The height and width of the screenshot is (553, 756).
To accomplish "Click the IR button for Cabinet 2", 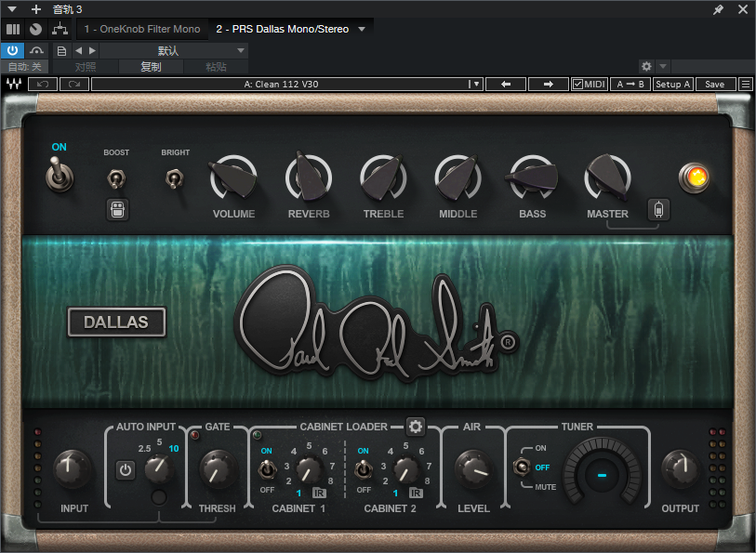I will click(x=416, y=493).
